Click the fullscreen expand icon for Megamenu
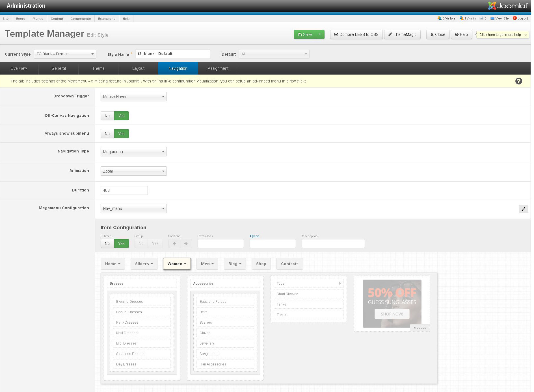534x392 pixels. (523, 209)
